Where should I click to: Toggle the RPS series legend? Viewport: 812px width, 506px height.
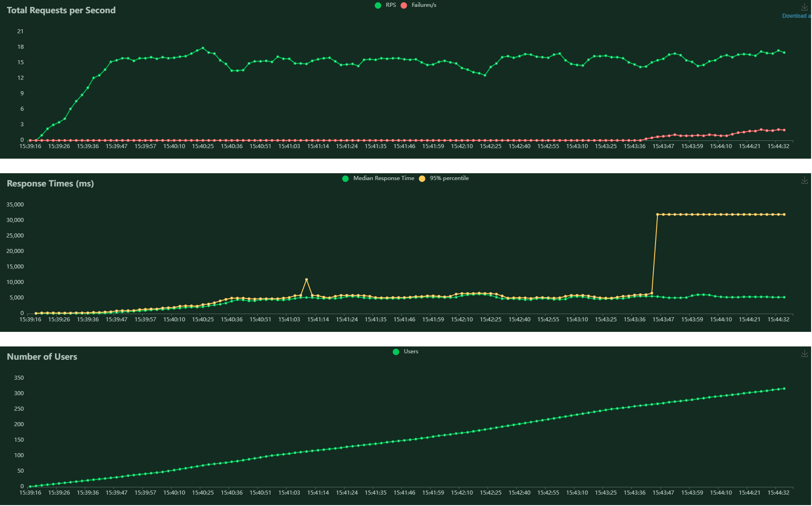tap(385, 5)
